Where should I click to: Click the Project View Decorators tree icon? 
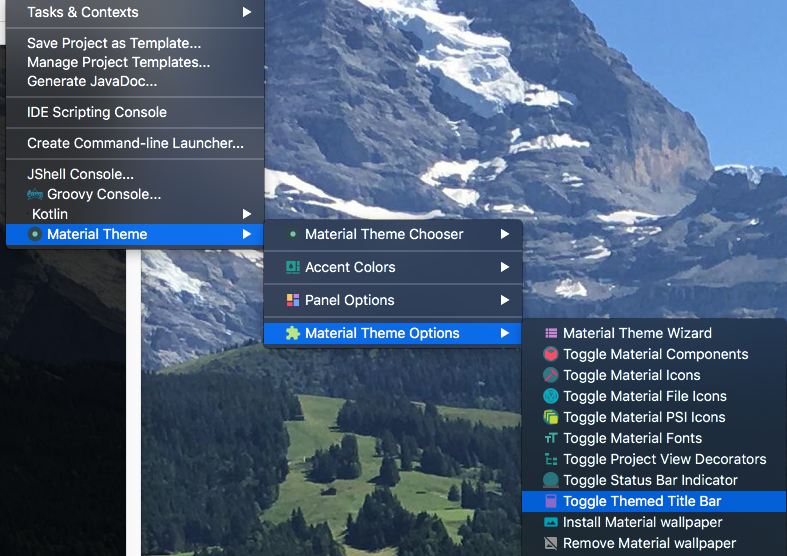click(551, 459)
